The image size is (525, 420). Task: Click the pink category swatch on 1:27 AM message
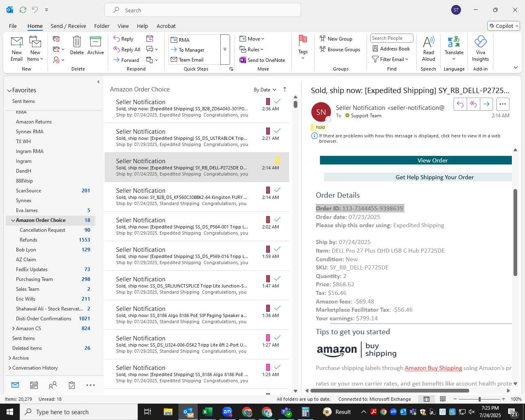[x=268, y=338]
